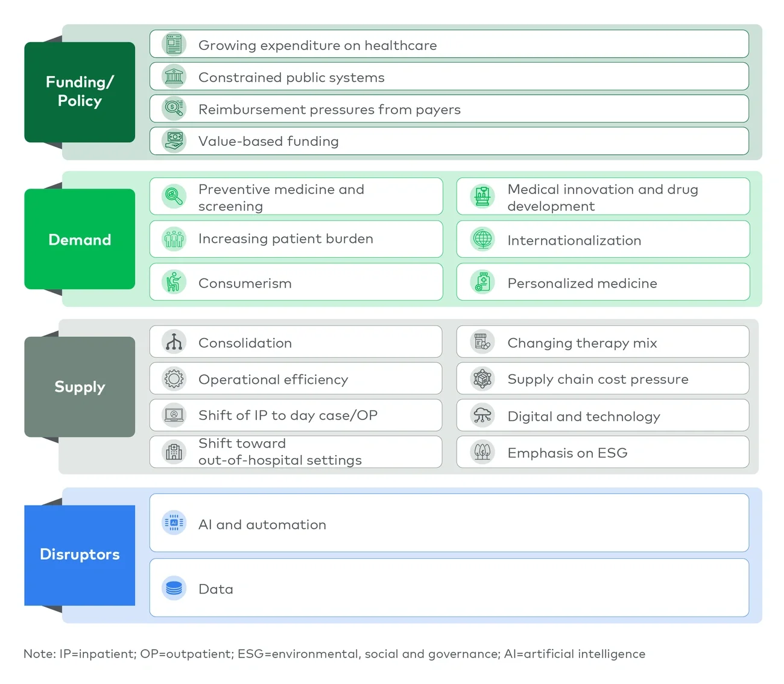The height and width of the screenshot is (684, 784).
Task: Click the text Increasing patient burden
Action: [285, 239]
